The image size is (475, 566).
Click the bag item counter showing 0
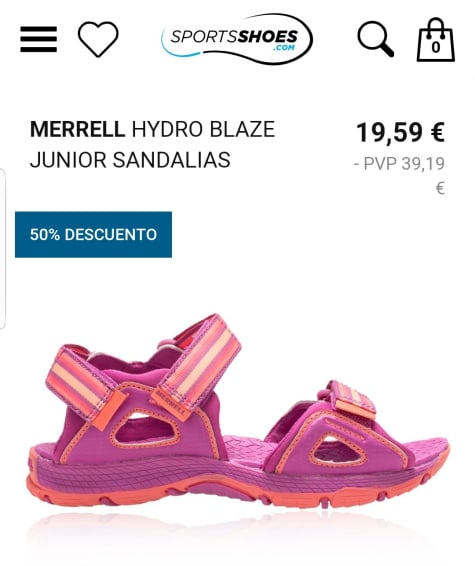coord(436,47)
